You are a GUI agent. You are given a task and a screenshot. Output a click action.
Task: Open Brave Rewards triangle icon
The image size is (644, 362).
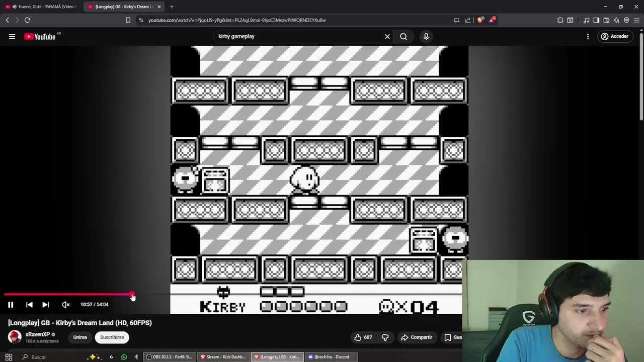(x=492, y=20)
